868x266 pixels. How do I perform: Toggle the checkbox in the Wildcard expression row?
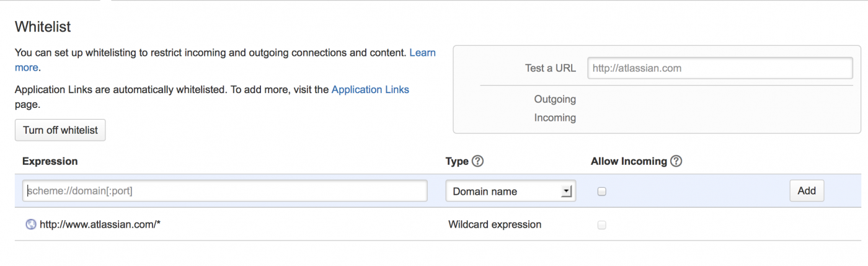pos(601,225)
